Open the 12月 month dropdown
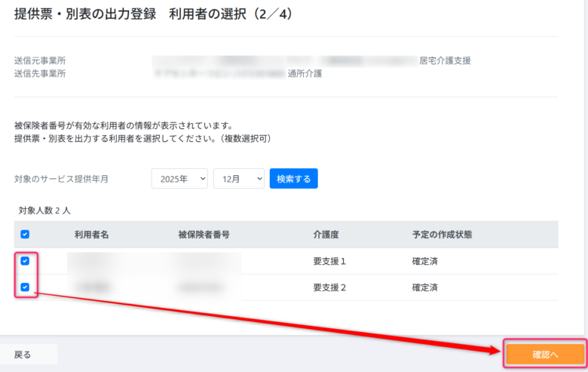The width and height of the screenshot is (588, 372). [x=238, y=178]
